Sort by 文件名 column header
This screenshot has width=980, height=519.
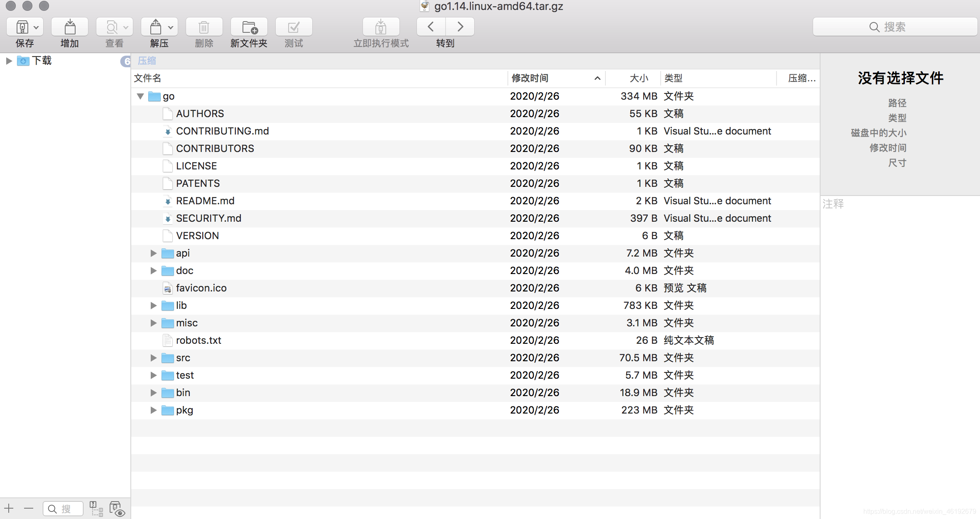point(320,78)
